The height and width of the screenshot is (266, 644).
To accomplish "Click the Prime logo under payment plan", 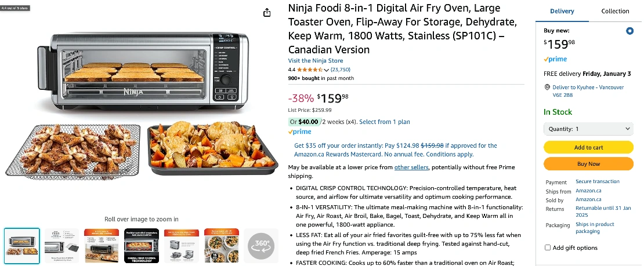I will (x=300, y=132).
